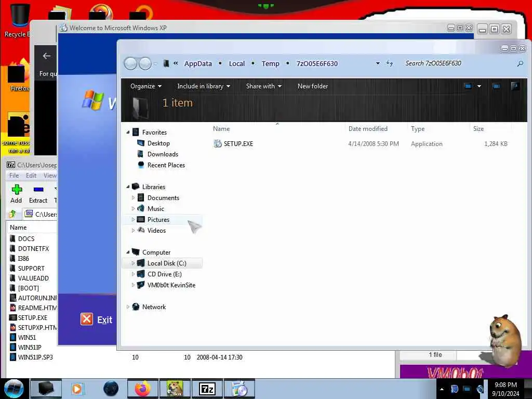Open the hamster Box taskbar icon
This screenshot has height=399, width=532.
(175, 389)
